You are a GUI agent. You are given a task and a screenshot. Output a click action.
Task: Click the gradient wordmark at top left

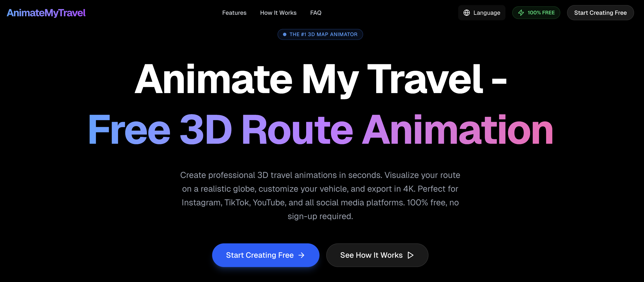(46, 12)
